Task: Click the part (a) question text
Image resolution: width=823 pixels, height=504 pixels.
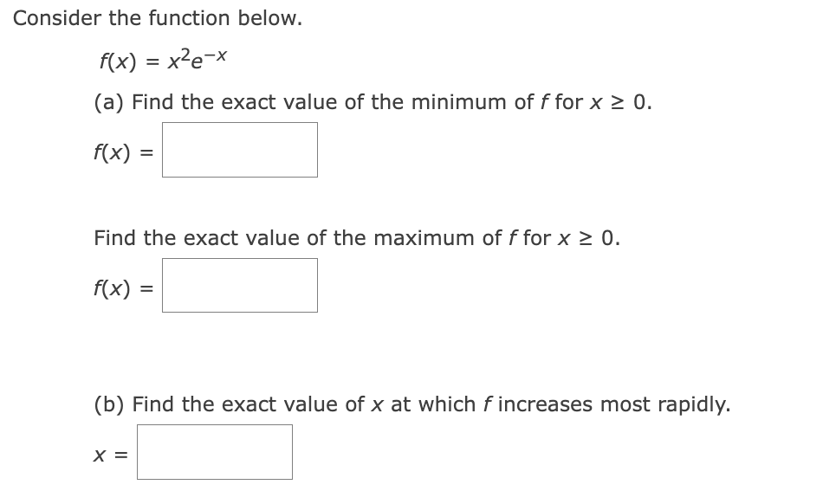Action: [x=373, y=101]
